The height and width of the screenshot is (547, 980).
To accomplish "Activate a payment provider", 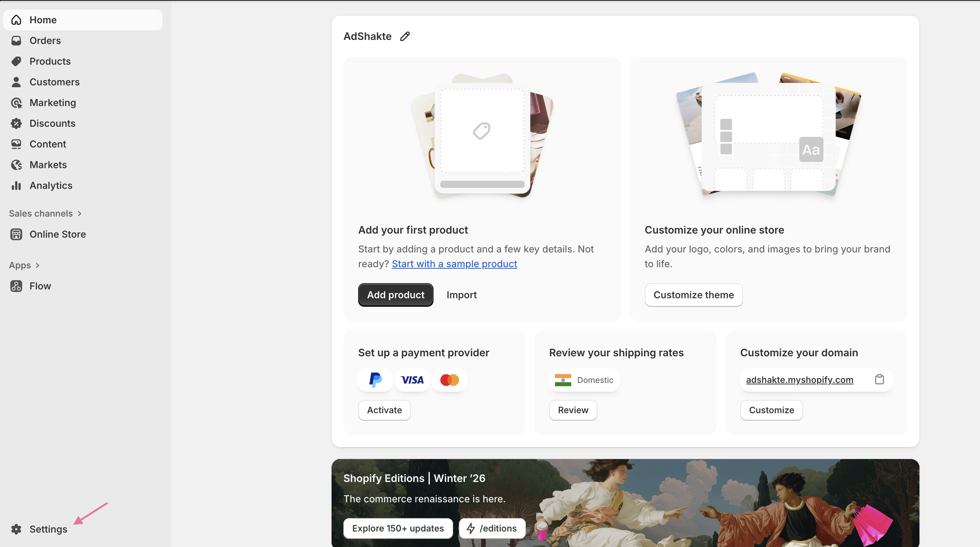I will click(384, 410).
